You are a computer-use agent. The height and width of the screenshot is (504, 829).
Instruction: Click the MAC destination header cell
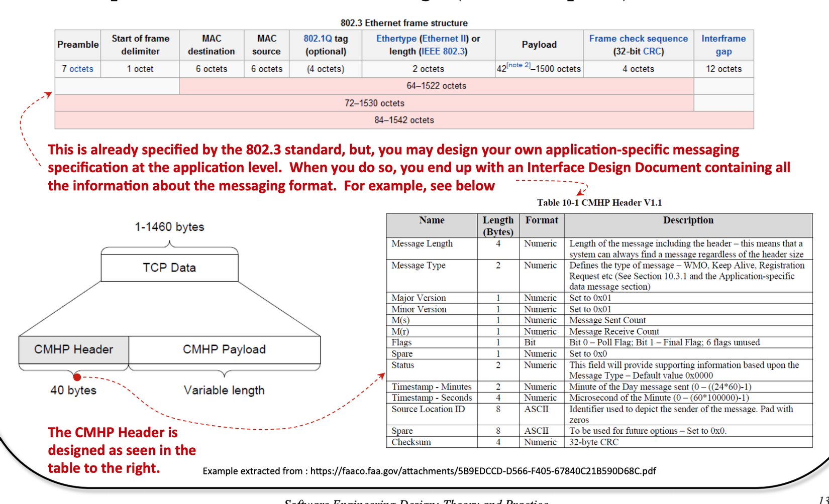[212, 45]
